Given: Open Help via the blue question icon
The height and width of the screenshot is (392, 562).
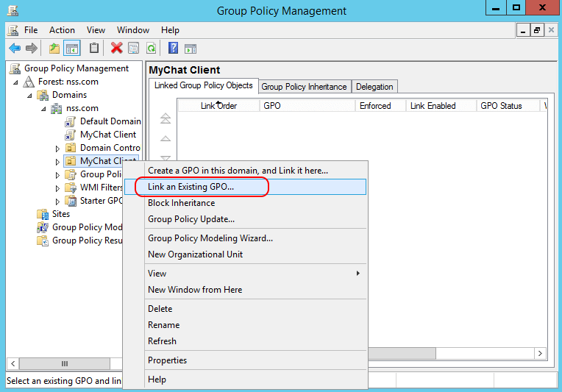Looking at the screenshot, I should (173, 49).
